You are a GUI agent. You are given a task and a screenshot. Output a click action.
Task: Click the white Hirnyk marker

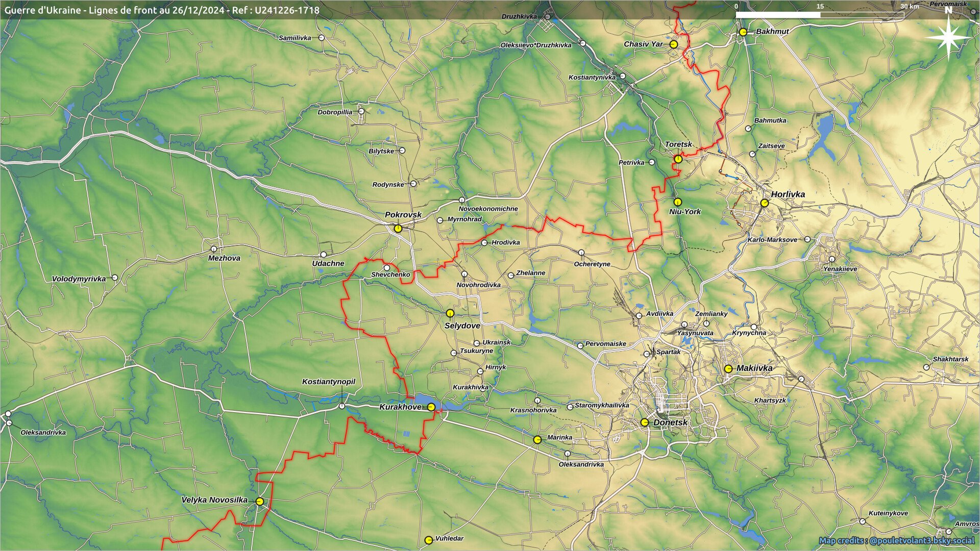pyautogui.click(x=480, y=371)
